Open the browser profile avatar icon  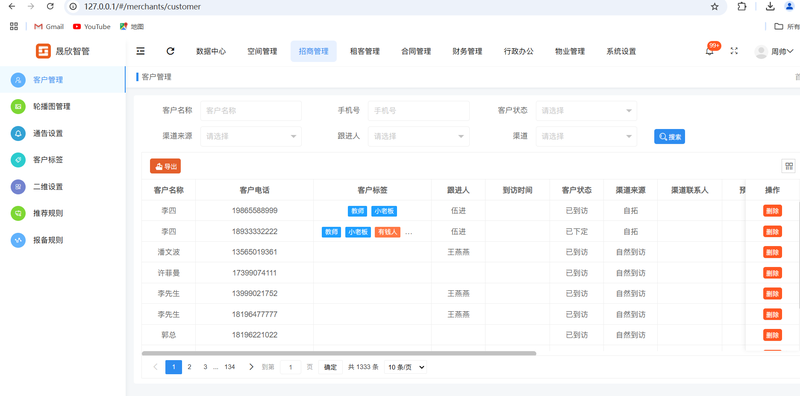click(x=790, y=7)
